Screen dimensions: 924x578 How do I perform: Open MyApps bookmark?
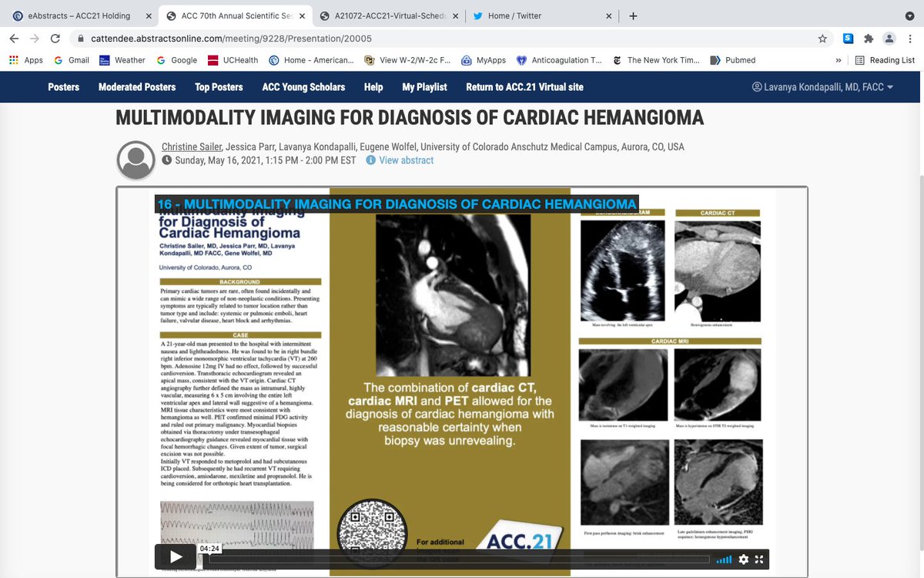point(484,60)
